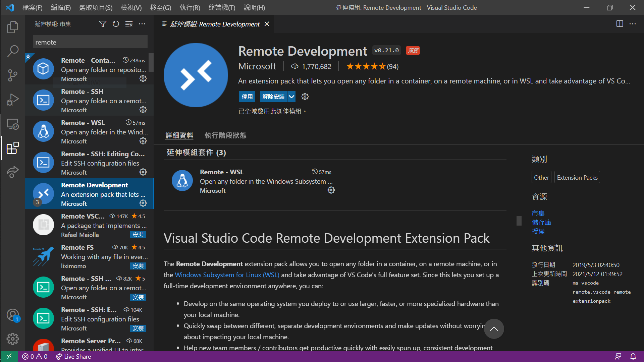Switch to the 執行階段狀態 tab

click(225, 135)
